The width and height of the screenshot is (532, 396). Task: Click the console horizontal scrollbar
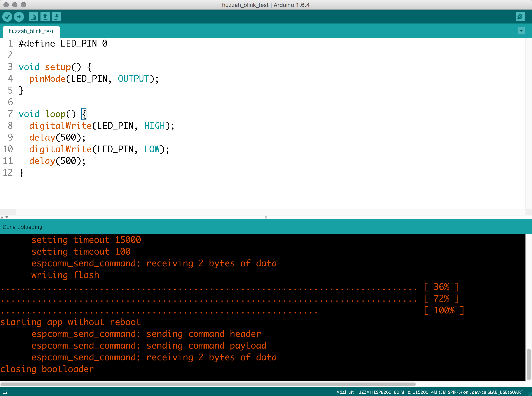tap(208, 384)
